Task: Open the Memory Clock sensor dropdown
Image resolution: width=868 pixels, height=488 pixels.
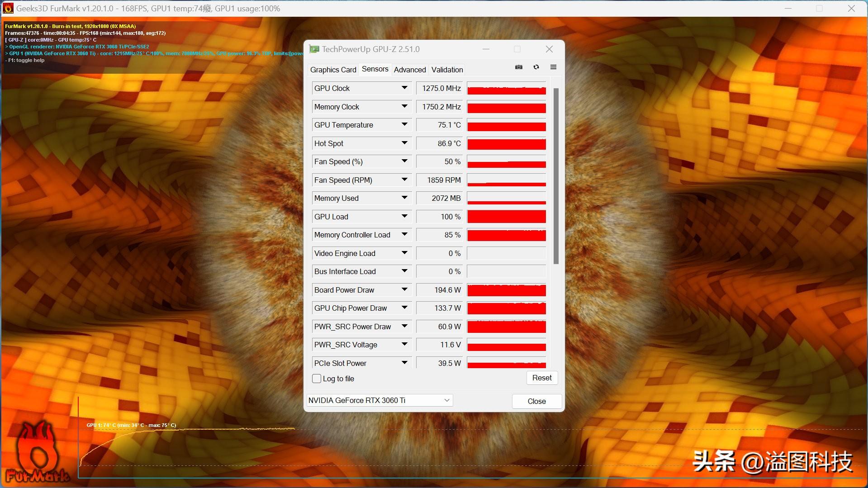Action: click(404, 107)
